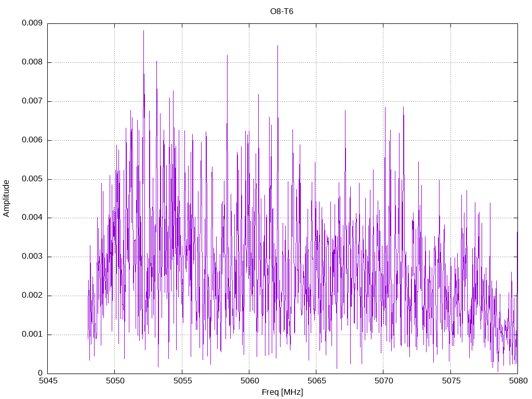This screenshot has width=532, height=399.
Task: Click the plot title O8-T6
Action: pos(282,11)
